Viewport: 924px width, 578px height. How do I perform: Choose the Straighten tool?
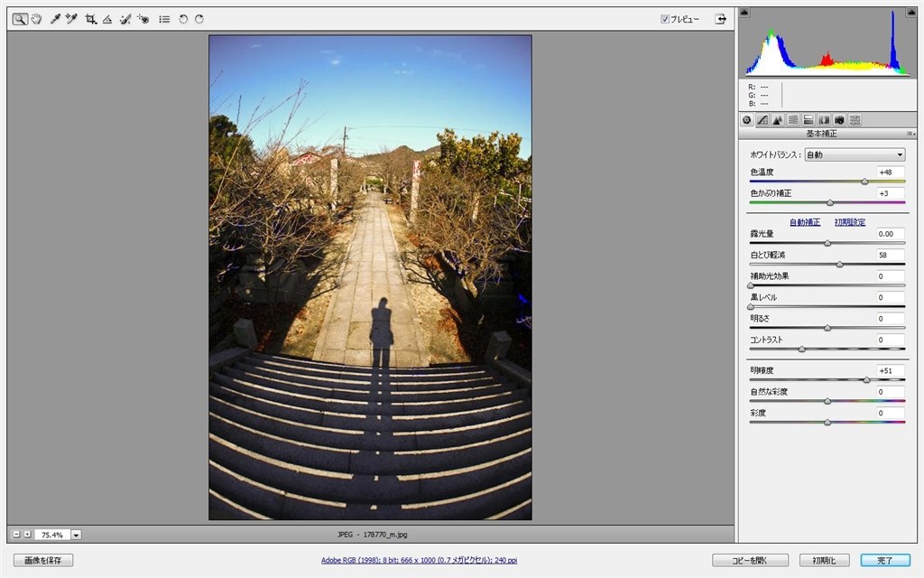pyautogui.click(x=107, y=19)
